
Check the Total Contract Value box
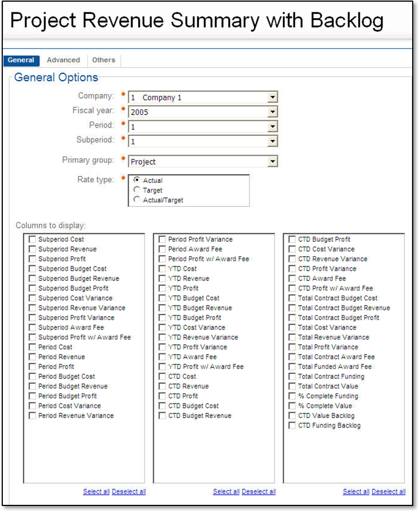point(292,386)
